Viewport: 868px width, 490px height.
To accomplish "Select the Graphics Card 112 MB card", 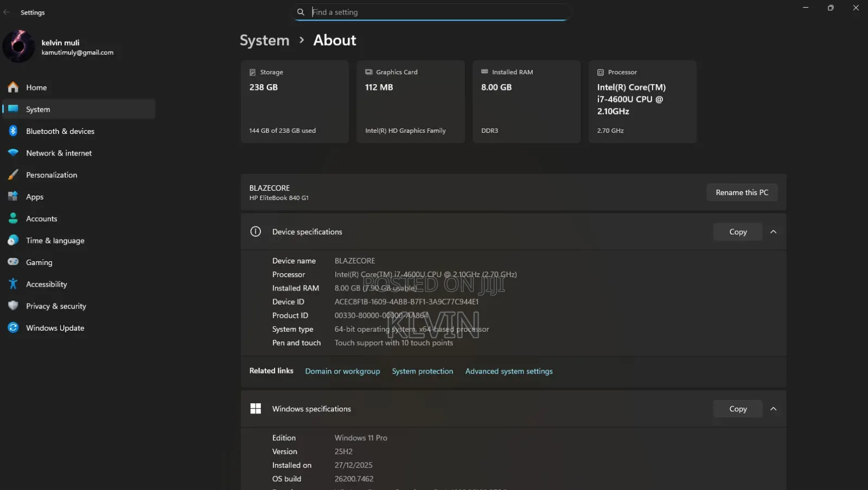I will point(411,101).
